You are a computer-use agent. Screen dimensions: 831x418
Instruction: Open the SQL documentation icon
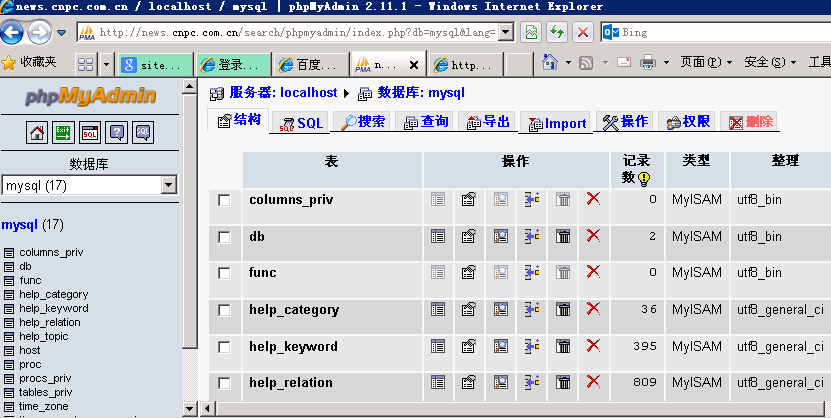(x=143, y=132)
